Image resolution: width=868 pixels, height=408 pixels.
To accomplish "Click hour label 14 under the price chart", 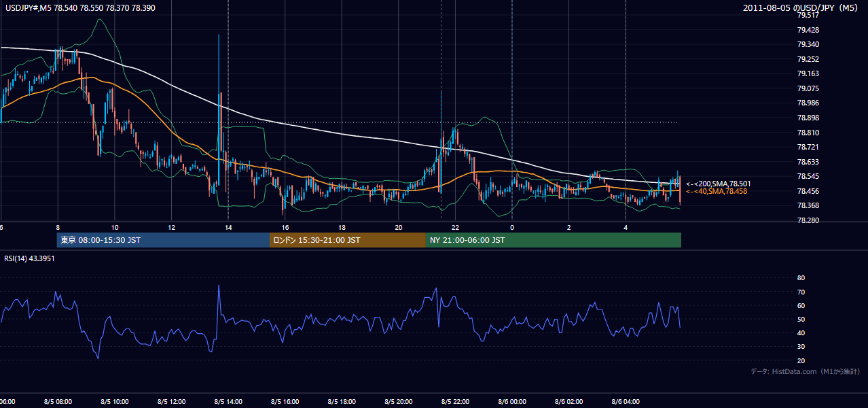I will click(228, 228).
